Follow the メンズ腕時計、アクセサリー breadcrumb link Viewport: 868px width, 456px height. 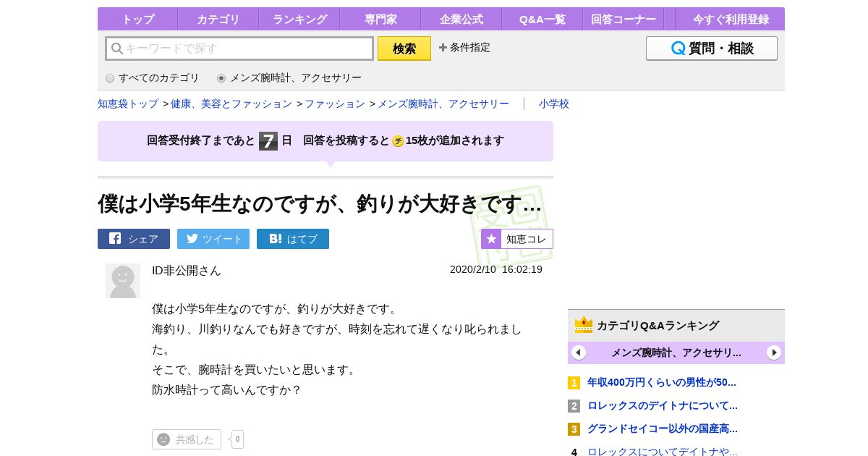tap(443, 104)
